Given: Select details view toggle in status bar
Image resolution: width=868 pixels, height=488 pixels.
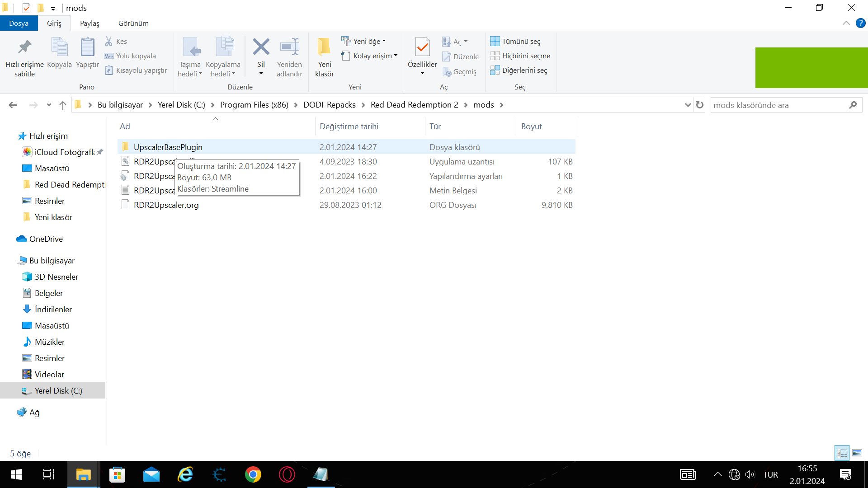Looking at the screenshot, I should pos(842,453).
